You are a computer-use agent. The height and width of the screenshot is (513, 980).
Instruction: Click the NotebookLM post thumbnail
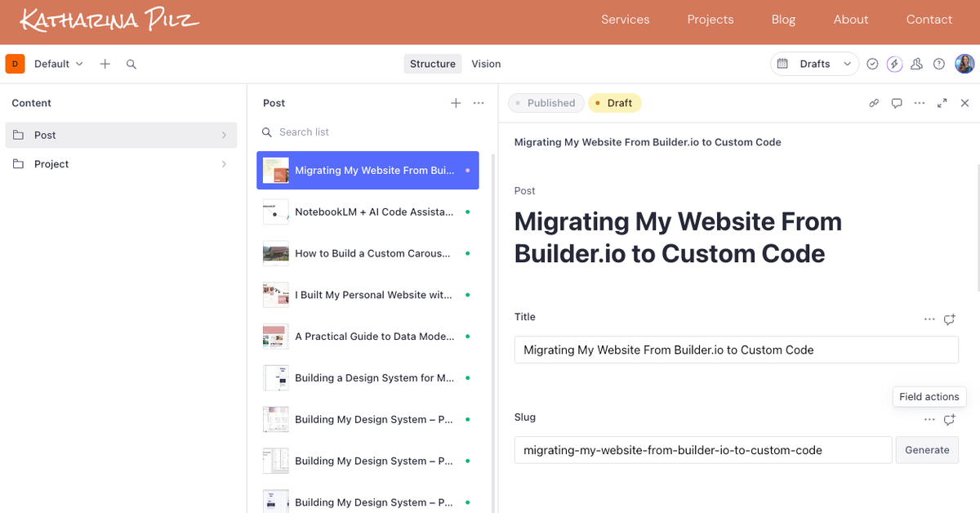(x=276, y=212)
